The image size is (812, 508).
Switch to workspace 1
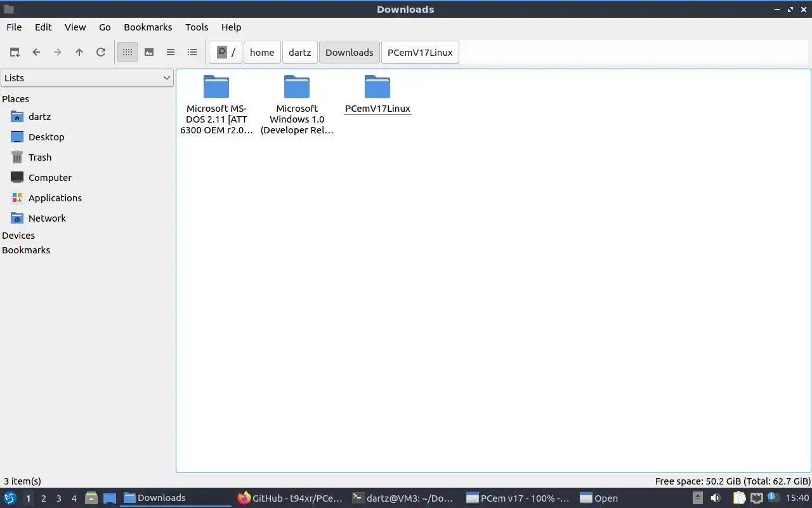click(x=28, y=498)
